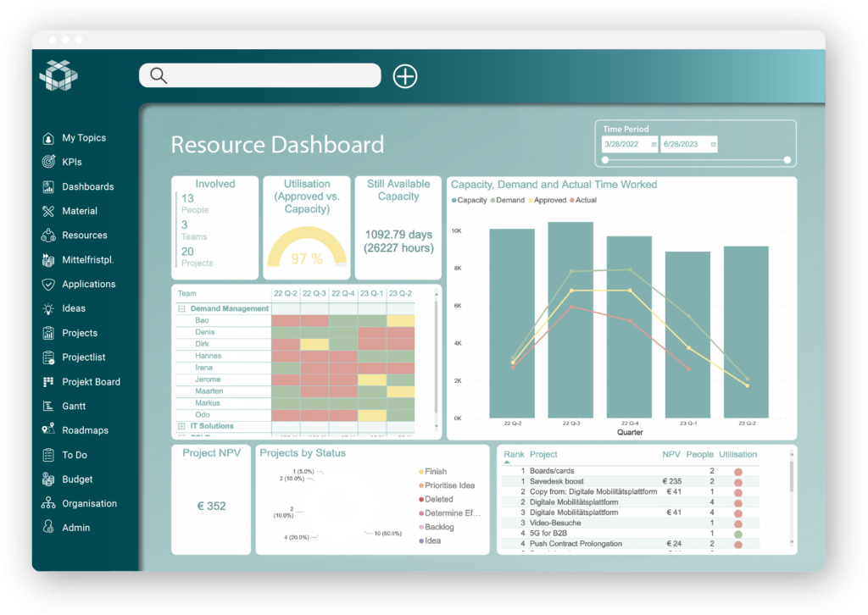Toggle Demand series in chart legend

[509, 201]
